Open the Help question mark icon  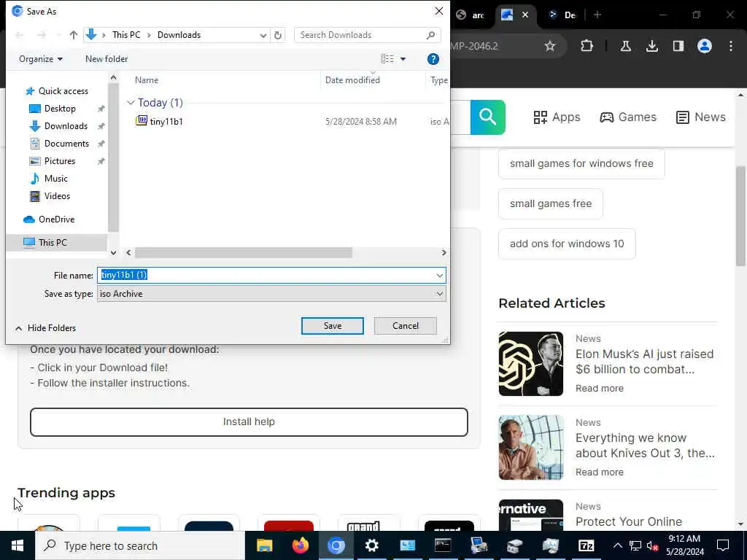(x=433, y=59)
